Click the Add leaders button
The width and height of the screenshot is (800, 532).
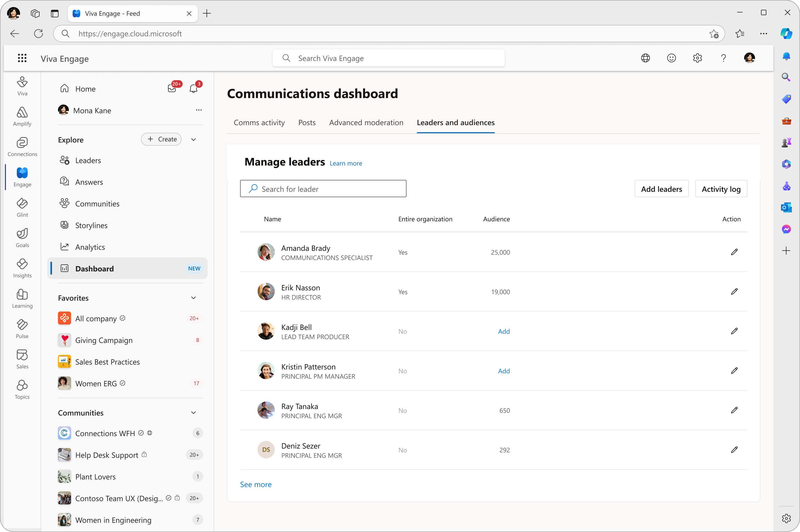coord(661,189)
